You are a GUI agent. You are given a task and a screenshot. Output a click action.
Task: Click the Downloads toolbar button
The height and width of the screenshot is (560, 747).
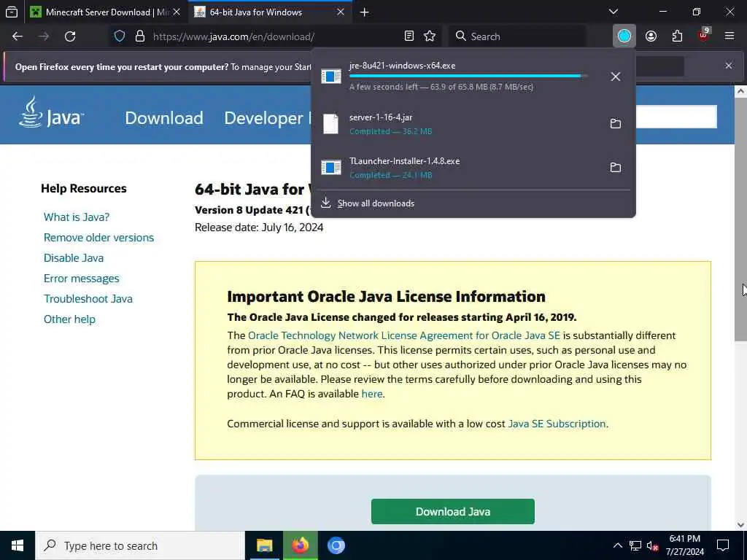point(624,36)
